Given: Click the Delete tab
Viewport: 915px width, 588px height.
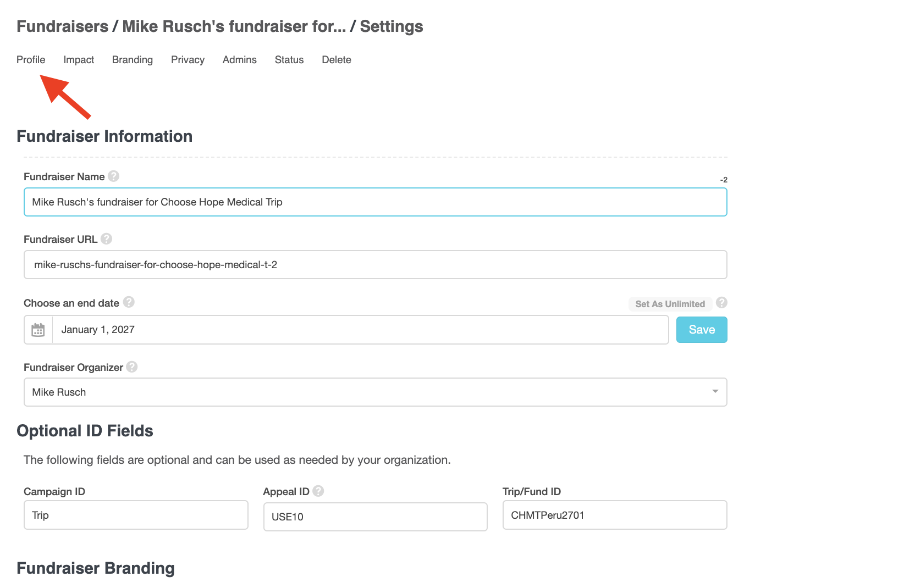Looking at the screenshot, I should coord(336,60).
